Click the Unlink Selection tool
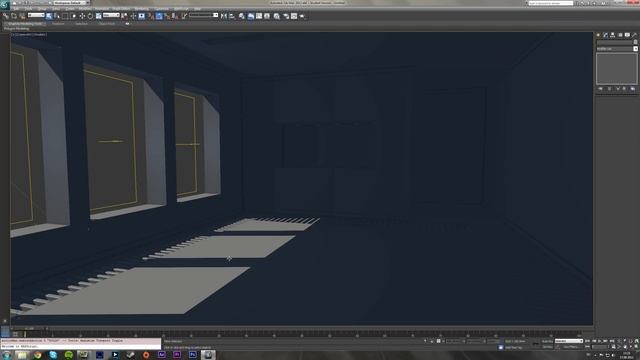 click(x=14, y=16)
